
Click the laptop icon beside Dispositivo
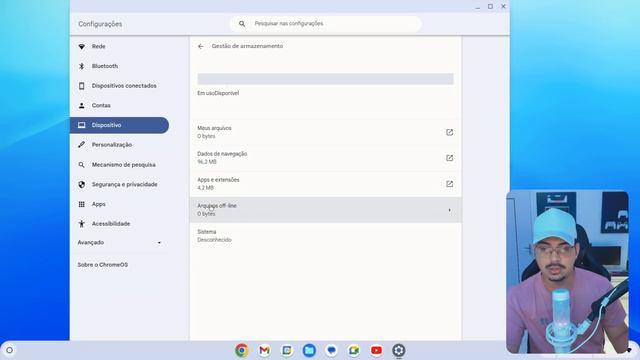[82, 125]
